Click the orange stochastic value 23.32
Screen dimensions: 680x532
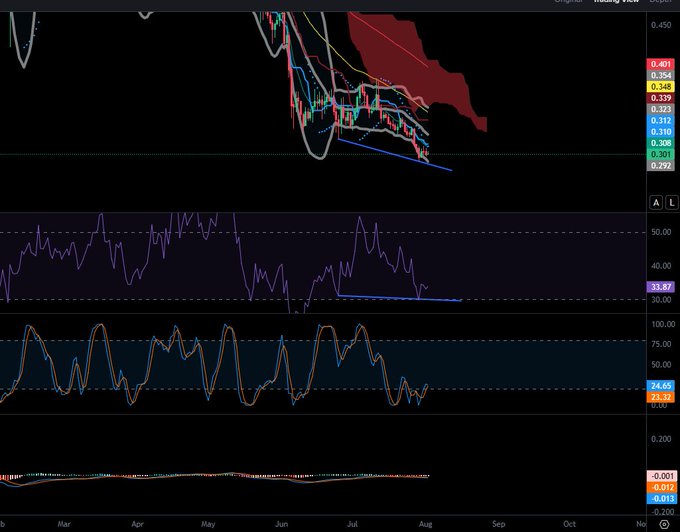660,397
